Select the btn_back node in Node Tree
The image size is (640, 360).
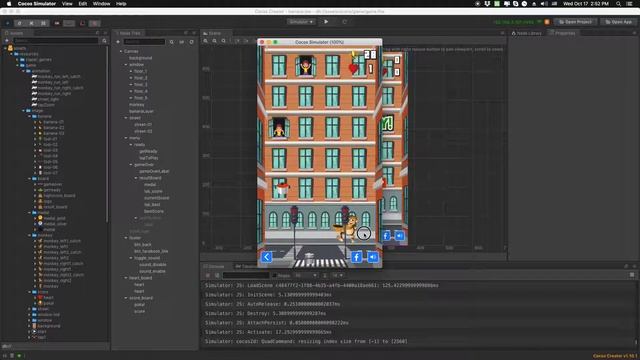(143, 244)
